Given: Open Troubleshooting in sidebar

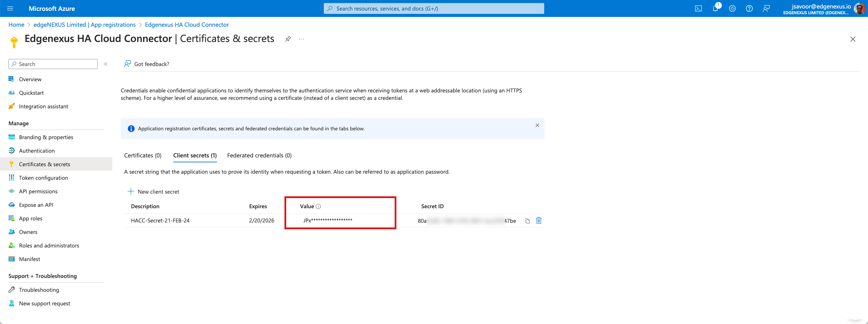Looking at the screenshot, I should click(x=39, y=290).
